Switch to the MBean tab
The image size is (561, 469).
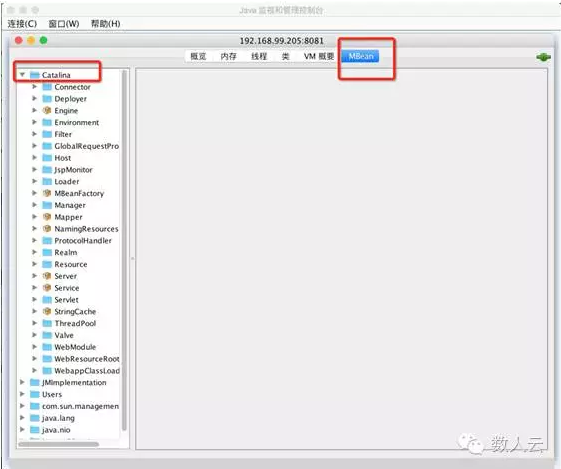point(361,56)
